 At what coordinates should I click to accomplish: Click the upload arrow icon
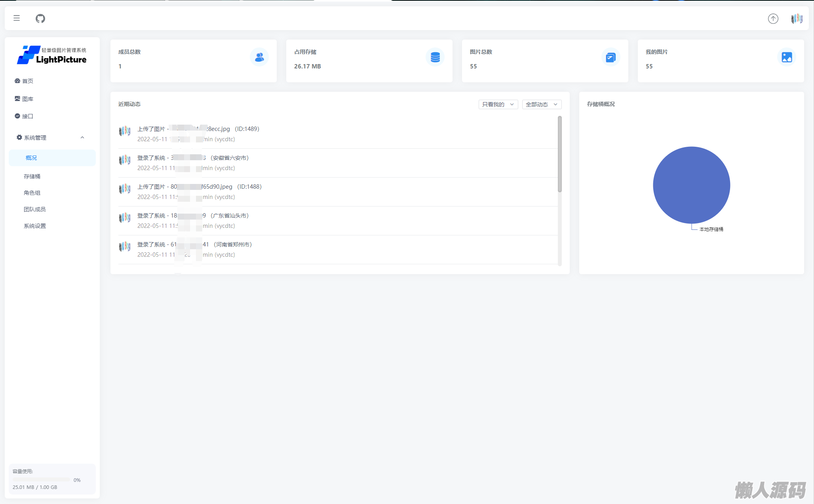click(773, 19)
